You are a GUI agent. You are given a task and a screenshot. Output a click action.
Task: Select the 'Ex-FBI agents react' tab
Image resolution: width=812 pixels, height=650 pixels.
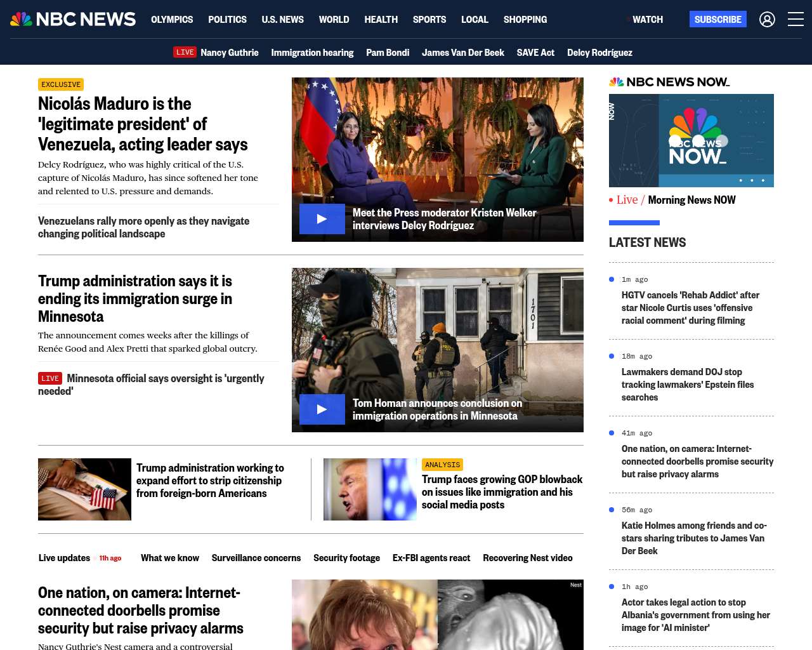tap(431, 558)
